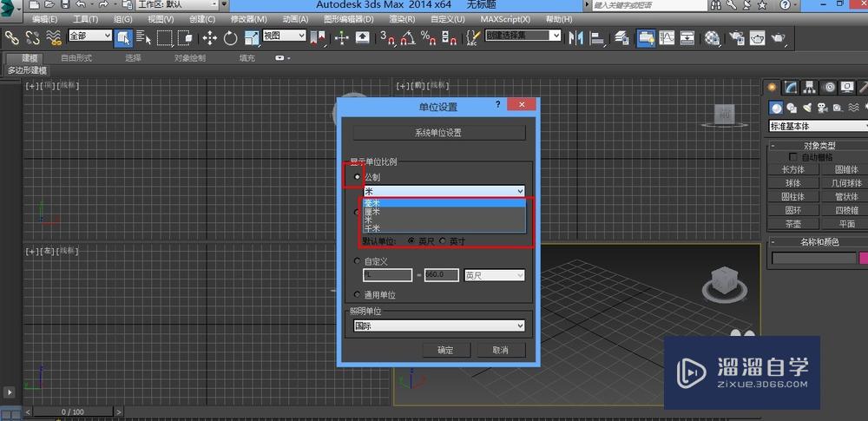Open the 全部 selection filter dropdown
868x421 pixels.
click(x=90, y=36)
